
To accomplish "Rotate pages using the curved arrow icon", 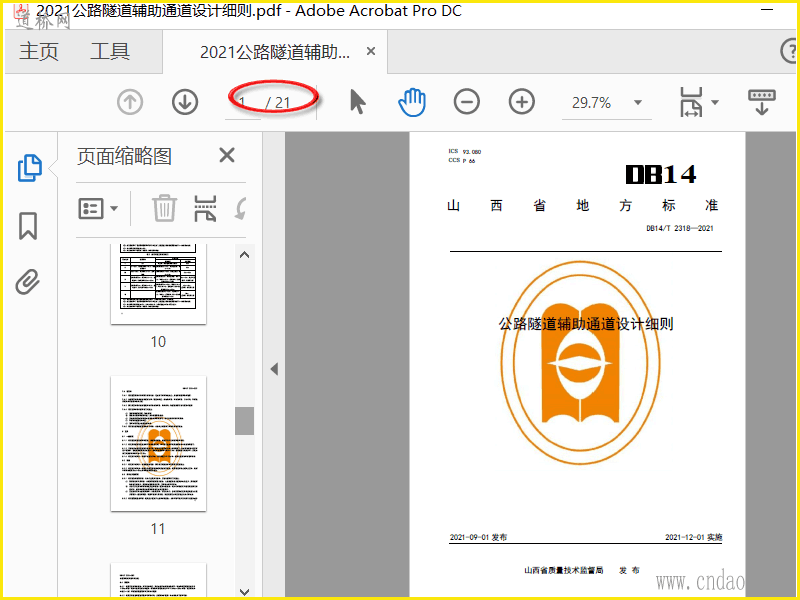I will [x=241, y=208].
